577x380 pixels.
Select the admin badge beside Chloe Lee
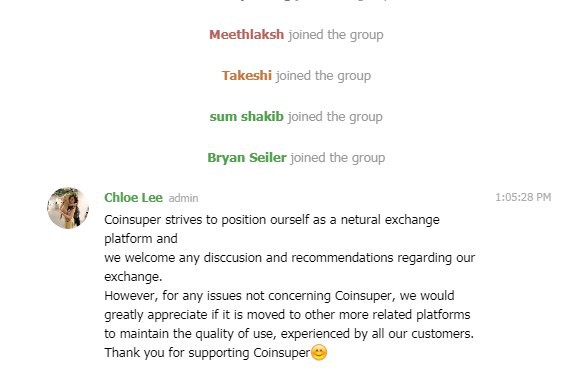(183, 198)
